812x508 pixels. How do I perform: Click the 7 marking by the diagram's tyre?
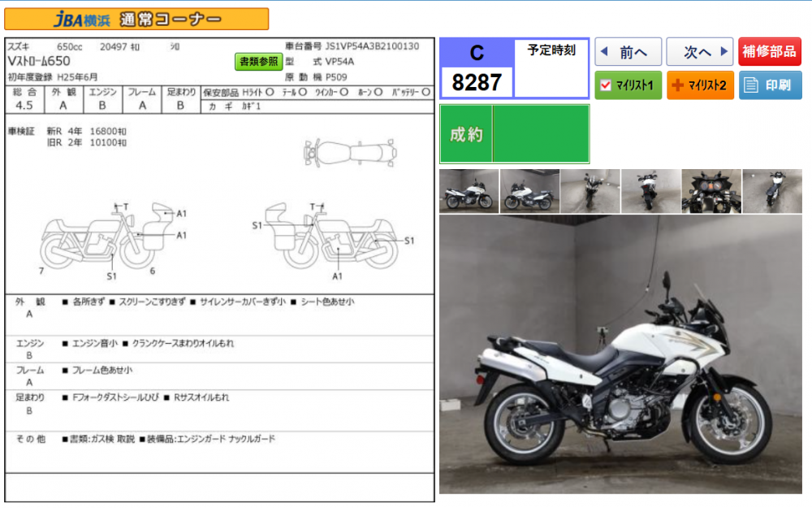(41, 271)
